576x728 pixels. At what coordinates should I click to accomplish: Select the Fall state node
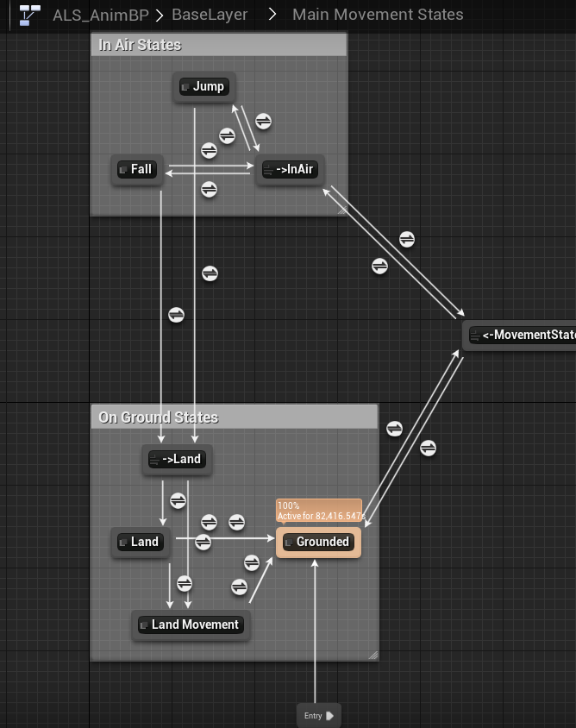point(137,169)
